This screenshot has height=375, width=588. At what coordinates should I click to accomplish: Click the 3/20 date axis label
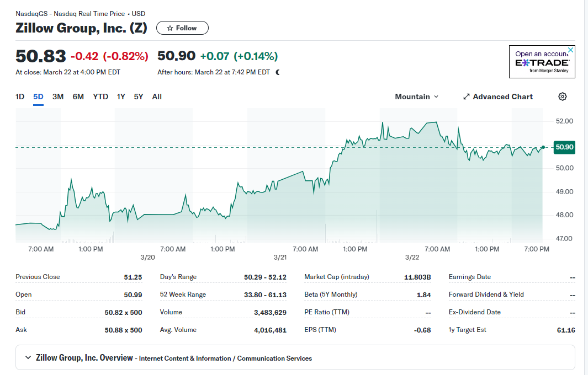148,258
